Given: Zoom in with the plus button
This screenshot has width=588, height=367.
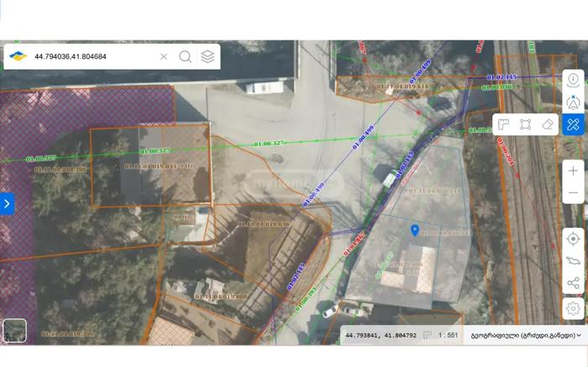Looking at the screenshot, I should click(x=574, y=170).
